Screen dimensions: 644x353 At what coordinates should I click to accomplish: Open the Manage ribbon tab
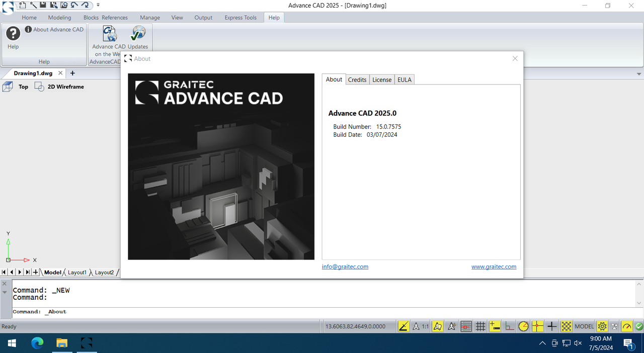[150, 18]
